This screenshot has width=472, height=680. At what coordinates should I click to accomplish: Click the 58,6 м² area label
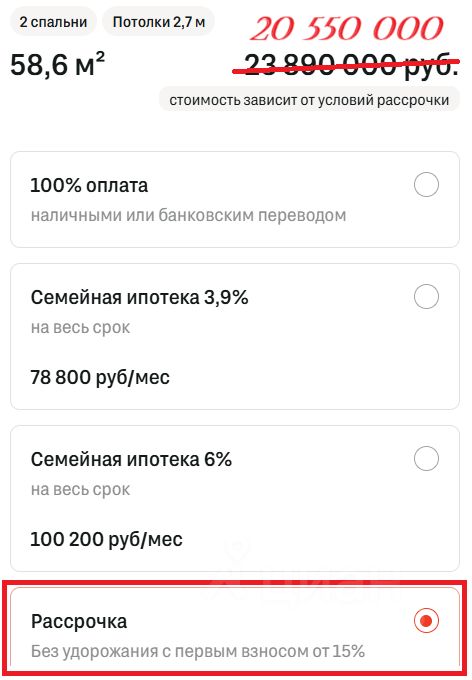[x=57, y=65]
